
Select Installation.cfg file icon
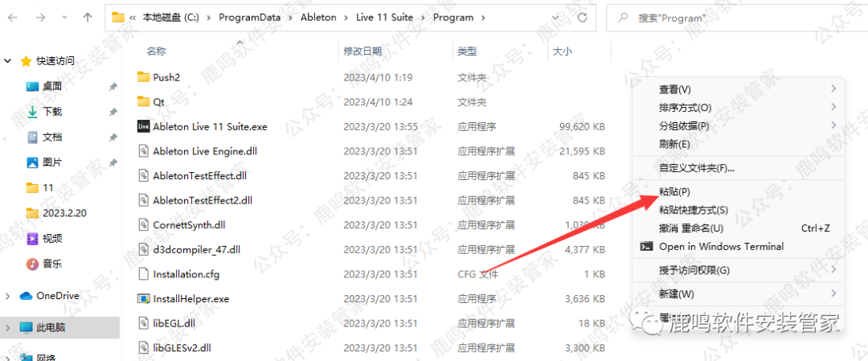143,273
